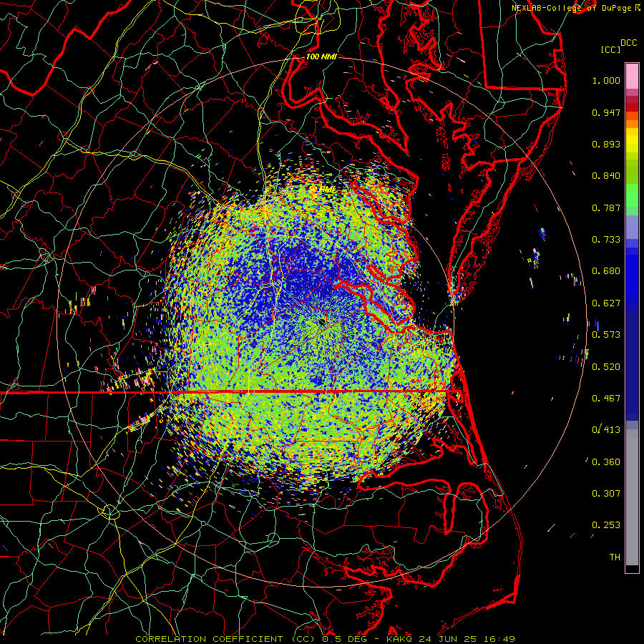This screenshot has height=644, width=644.
Task: Click the 16:49 timestamp in caption
Action: pos(499,639)
